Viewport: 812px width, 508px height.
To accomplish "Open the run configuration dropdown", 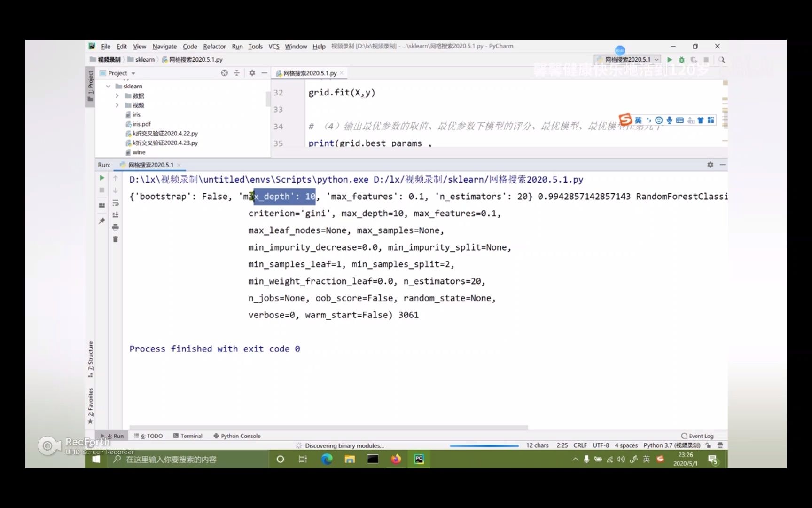I will tap(628, 60).
